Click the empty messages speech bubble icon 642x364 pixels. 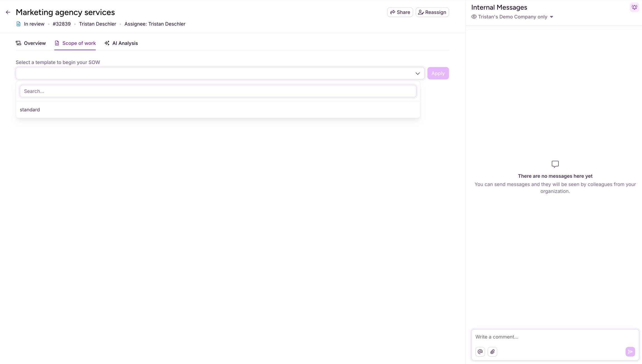tap(555, 164)
